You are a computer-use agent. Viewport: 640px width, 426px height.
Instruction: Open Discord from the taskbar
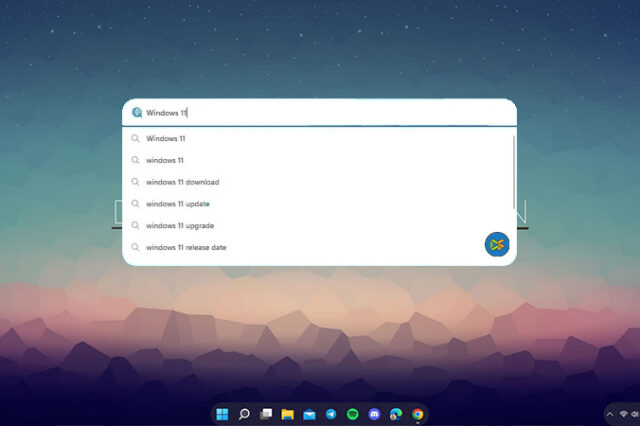pyautogui.click(x=374, y=414)
